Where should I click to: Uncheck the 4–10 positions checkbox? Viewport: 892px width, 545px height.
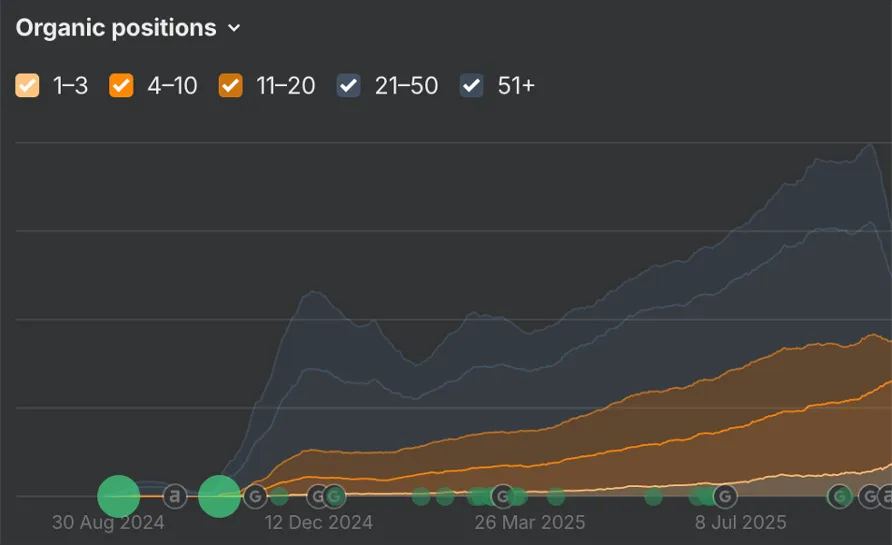(121, 86)
